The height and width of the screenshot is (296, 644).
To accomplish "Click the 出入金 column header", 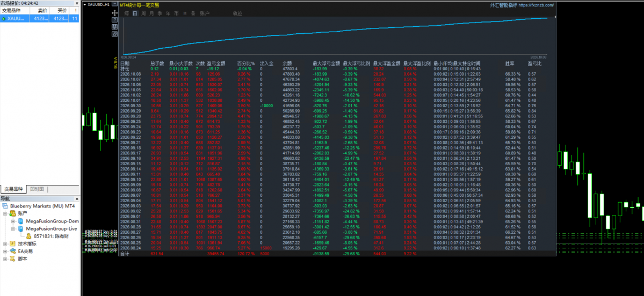I will (x=266, y=64).
